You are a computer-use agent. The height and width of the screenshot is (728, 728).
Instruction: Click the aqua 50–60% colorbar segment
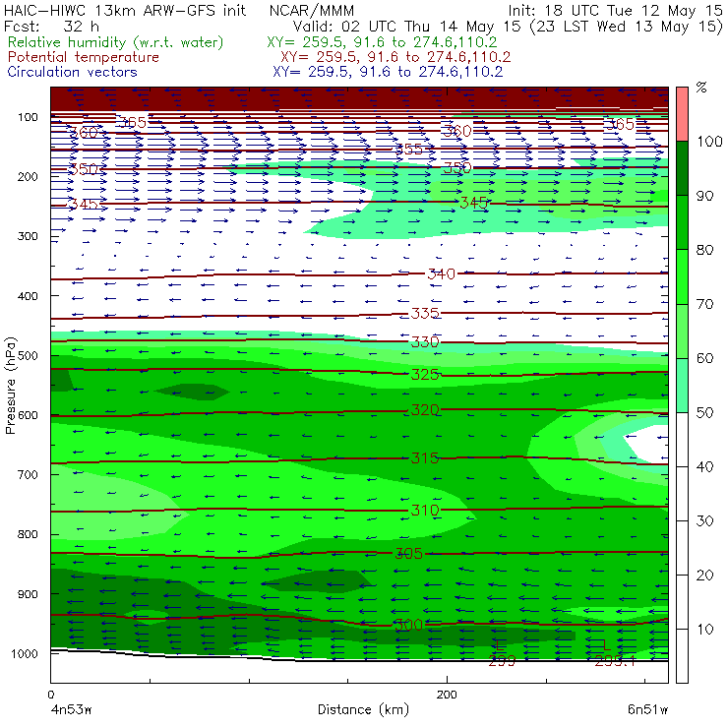click(x=682, y=385)
